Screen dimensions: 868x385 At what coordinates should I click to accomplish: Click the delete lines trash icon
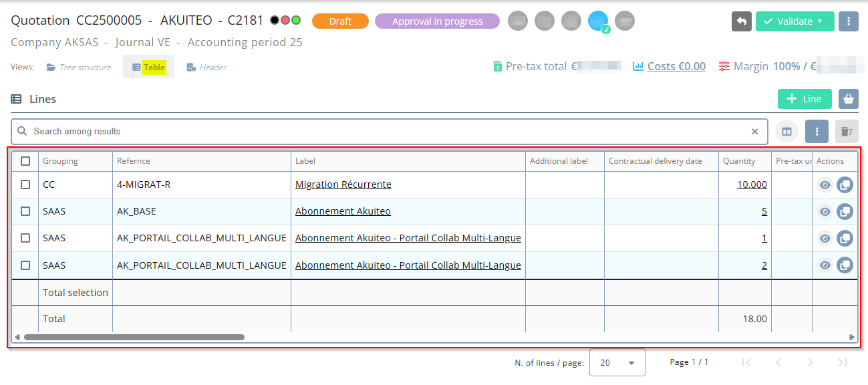coord(846,132)
